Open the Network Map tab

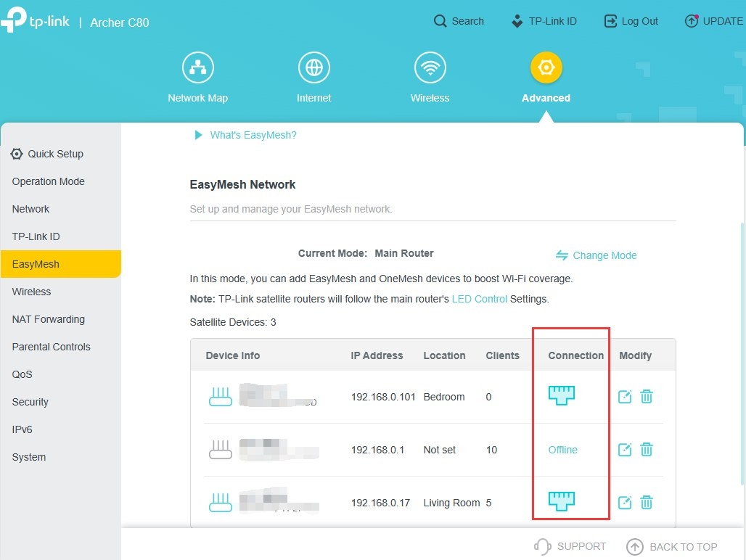coord(198,78)
